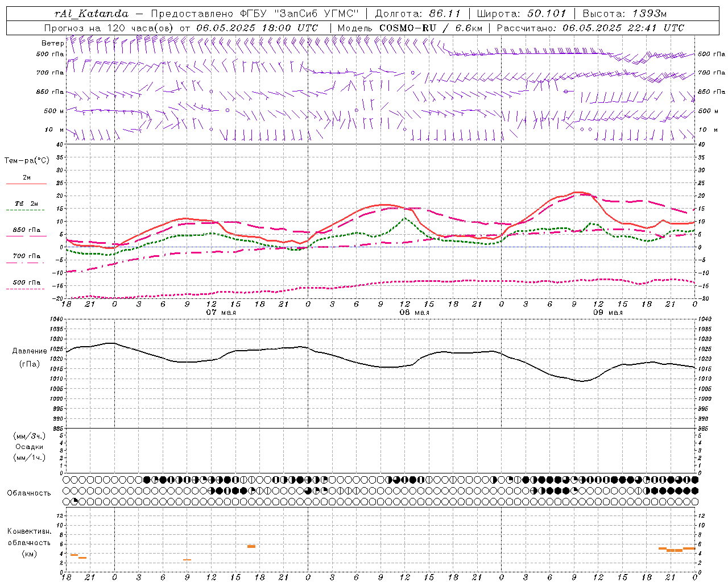Click the dotted line sample under 500 гПа legend
728x582 pixels.
pos(25,289)
